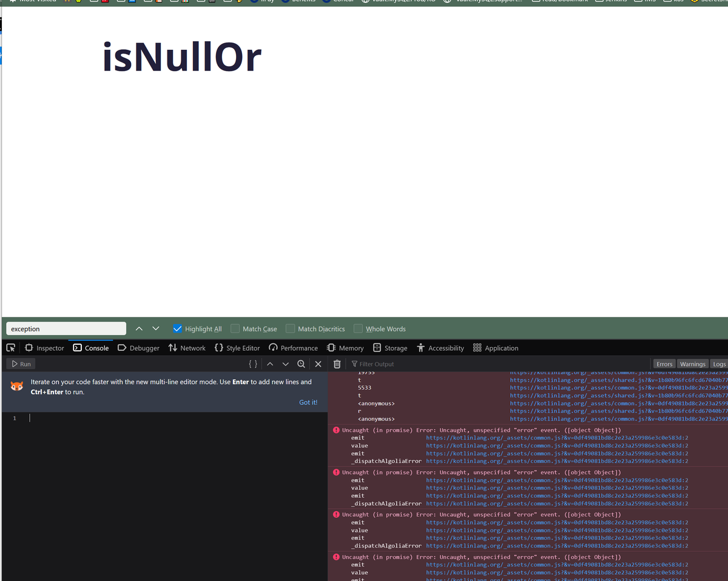Go to next expression in editor history
Screen dimensions: 728x581
286,364
